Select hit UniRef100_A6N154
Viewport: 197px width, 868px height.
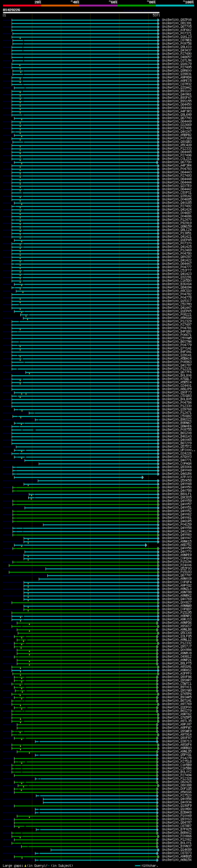tap(177, 860)
